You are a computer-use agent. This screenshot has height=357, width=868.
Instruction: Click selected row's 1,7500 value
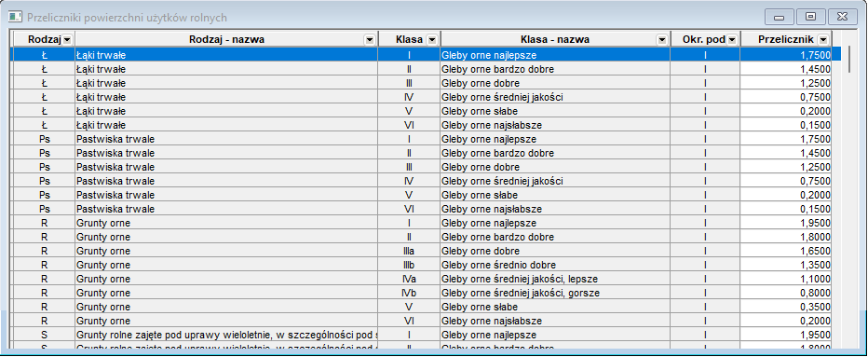pos(785,55)
